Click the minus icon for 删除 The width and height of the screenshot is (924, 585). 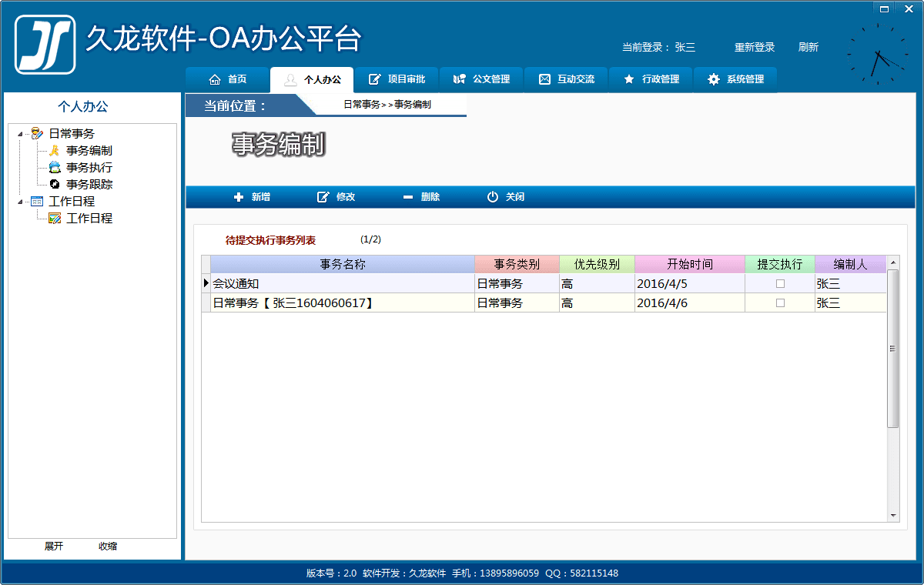tap(408, 197)
